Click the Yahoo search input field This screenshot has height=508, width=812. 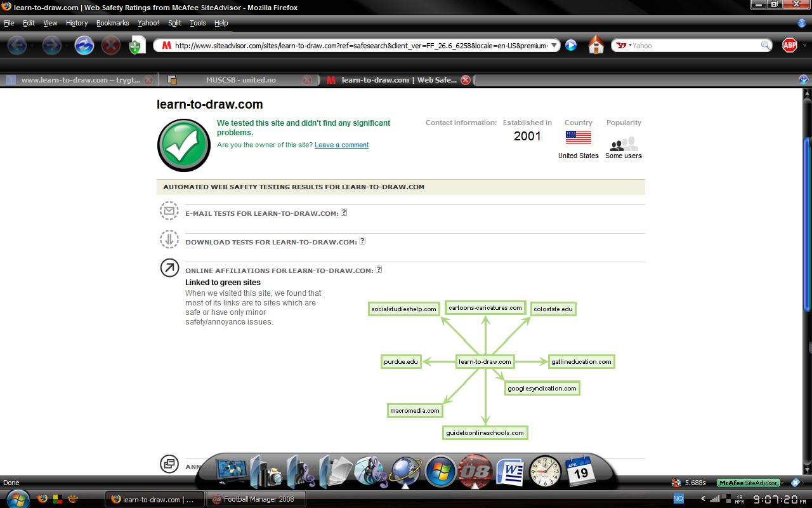696,46
